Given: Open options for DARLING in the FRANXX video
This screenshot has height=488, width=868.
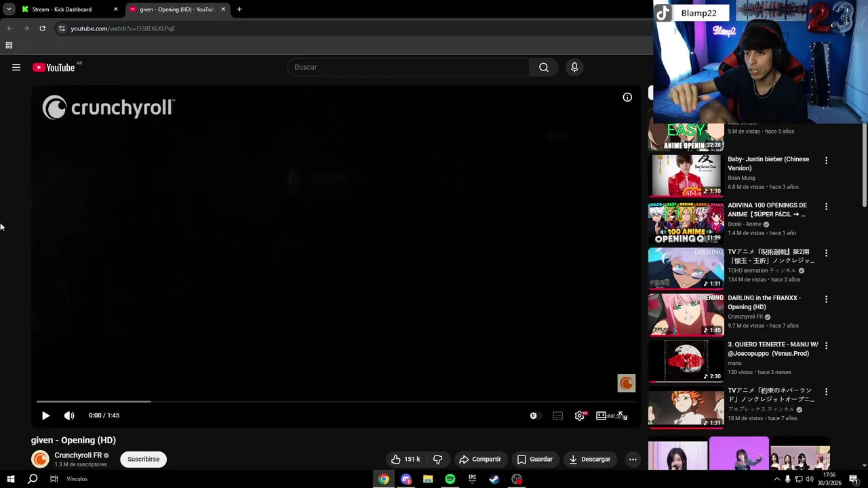Looking at the screenshot, I should tap(826, 299).
